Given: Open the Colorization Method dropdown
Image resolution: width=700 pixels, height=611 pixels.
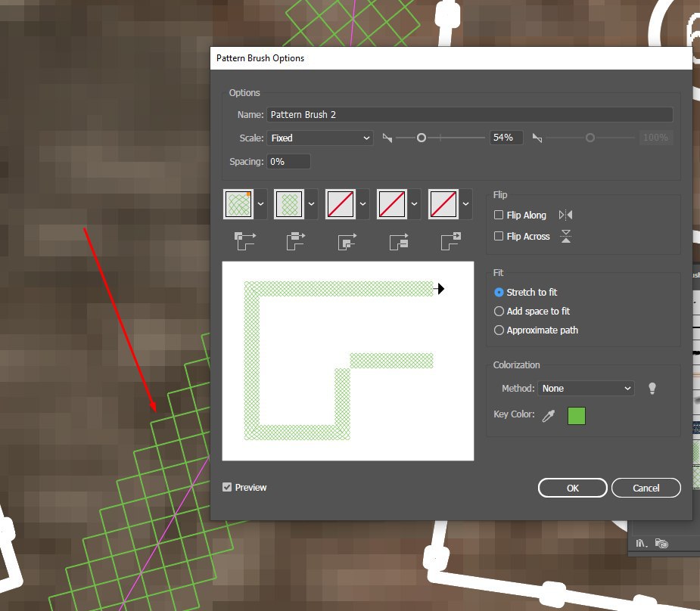Looking at the screenshot, I should pyautogui.click(x=586, y=389).
